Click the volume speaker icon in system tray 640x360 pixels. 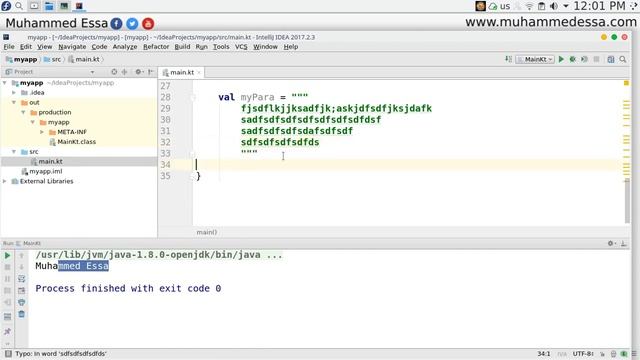point(553,6)
